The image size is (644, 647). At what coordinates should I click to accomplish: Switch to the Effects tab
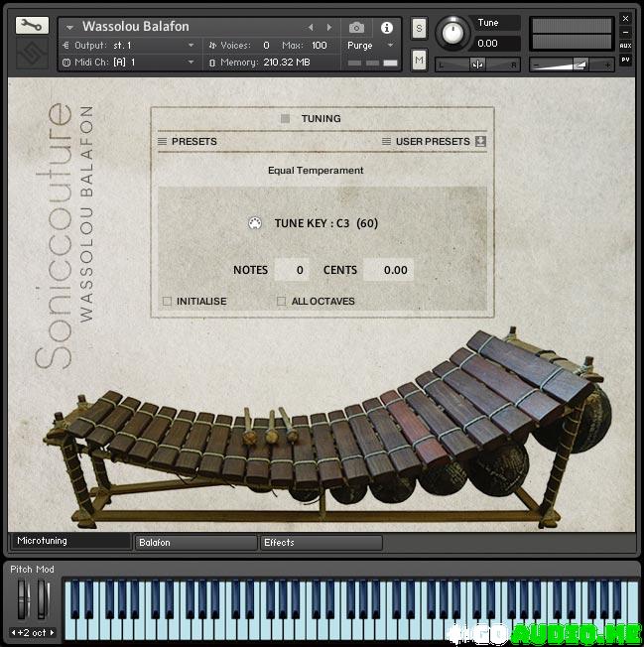tap(322, 542)
